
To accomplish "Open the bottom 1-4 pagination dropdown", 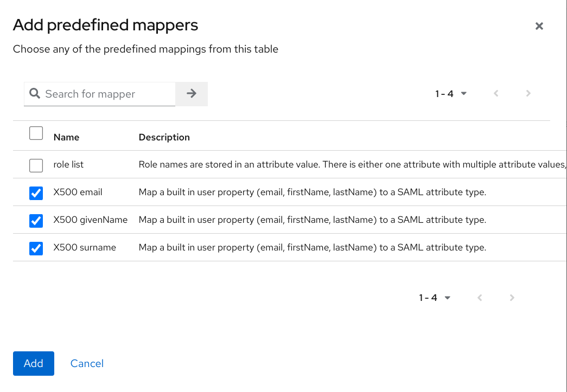I will coord(435,297).
